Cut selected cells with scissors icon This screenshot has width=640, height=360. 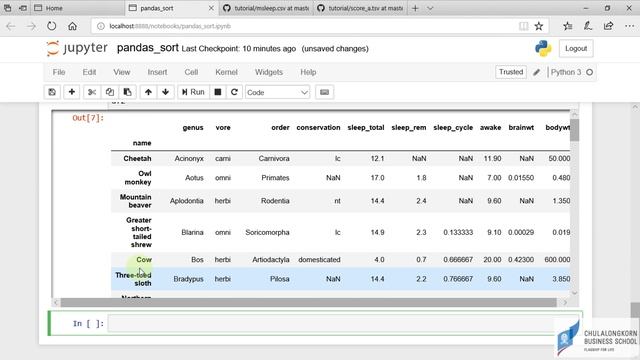pyautogui.click(x=92, y=92)
